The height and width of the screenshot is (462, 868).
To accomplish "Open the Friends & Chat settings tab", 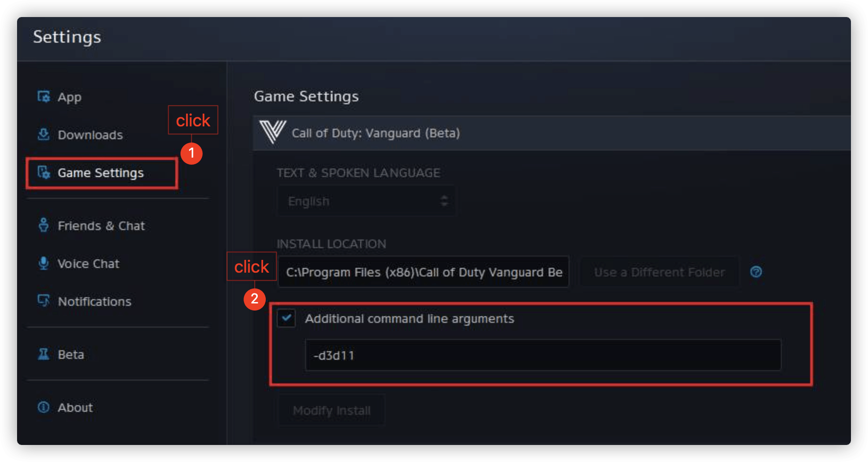I will click(101, 226).
